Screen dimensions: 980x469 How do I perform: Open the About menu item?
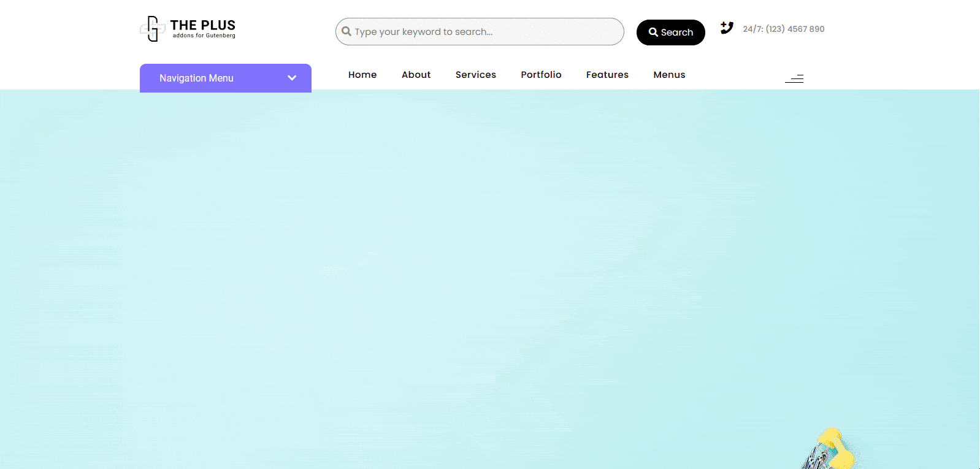416,75
